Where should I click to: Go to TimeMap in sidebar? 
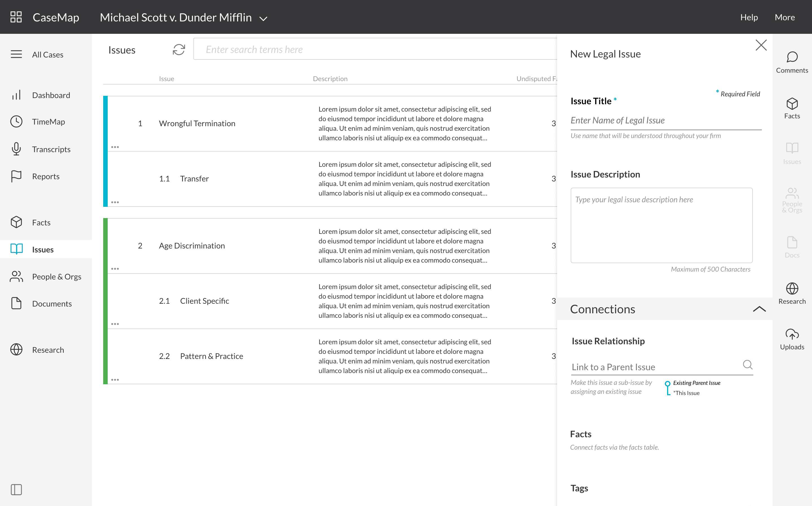click(48, 122)
